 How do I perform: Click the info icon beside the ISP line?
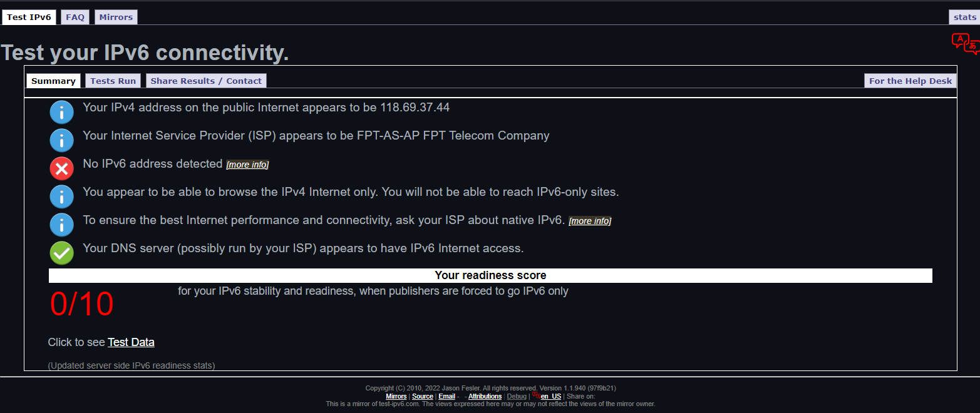[61, 140]
